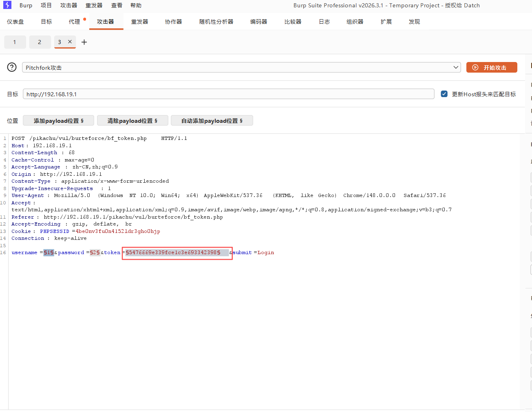The image size is (532, 412).
Task: Click the Content-Type header value
Action: [x=115, y=181]
